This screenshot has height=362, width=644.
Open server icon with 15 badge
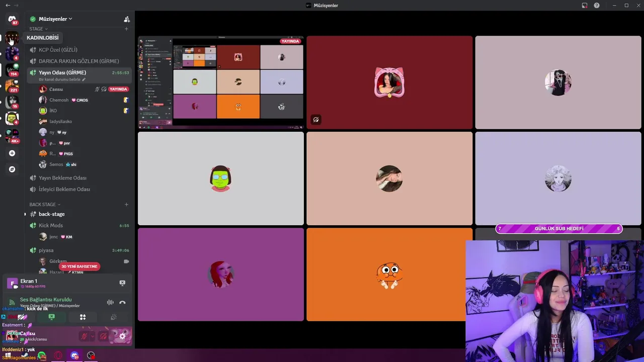[x=12, y=102]
